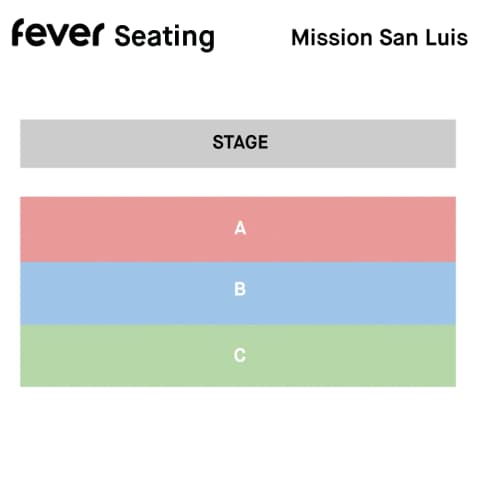Click the letter g in Seating
480x480 pixels.
coord(206,40)
